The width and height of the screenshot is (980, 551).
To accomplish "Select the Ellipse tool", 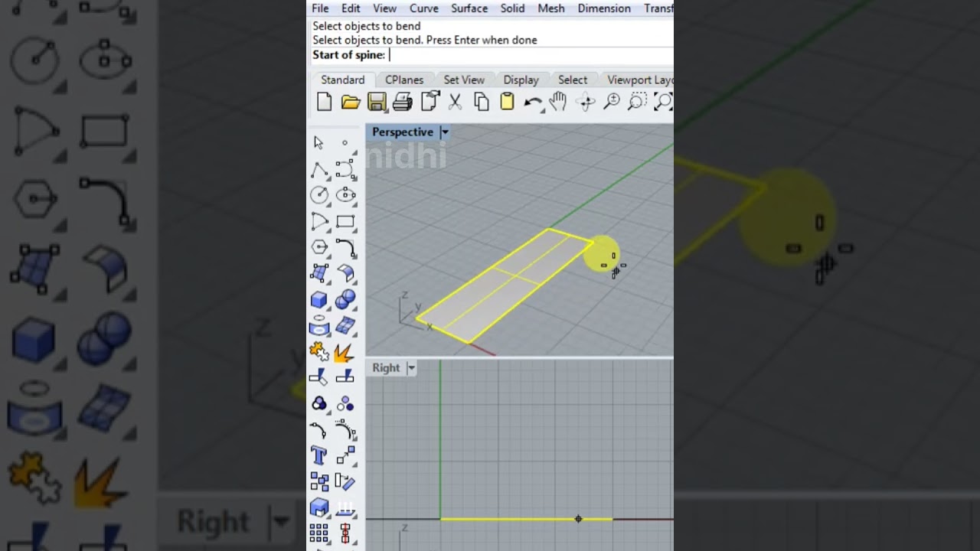I will click(x=345, y=195).
